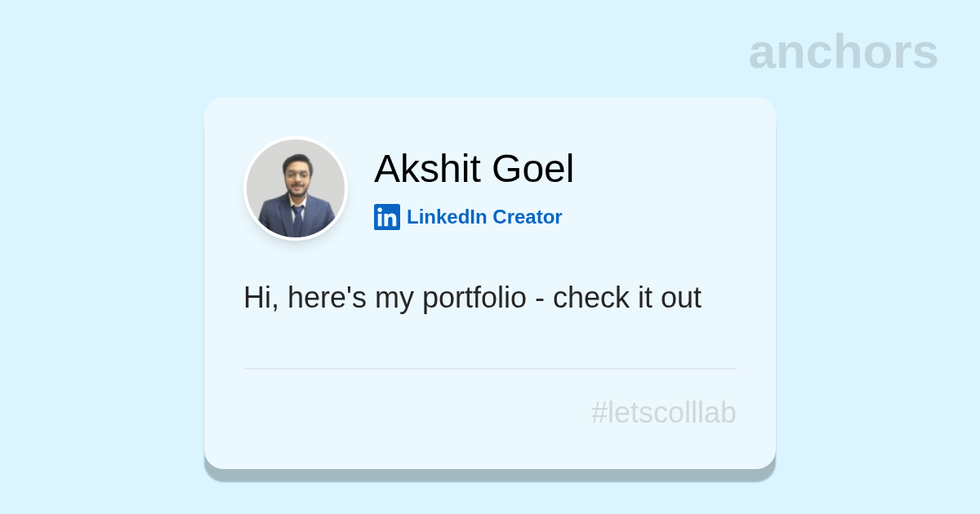Select the word "portfolio" in the bio
This screenshot has width=980, height=514.
pyautogui.click(x=474, y=298)
